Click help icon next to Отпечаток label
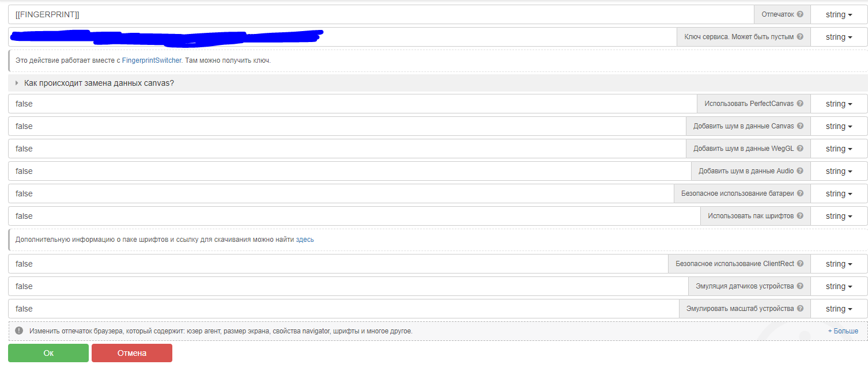The height and width of the screenshot is (372, 868). 800,14
